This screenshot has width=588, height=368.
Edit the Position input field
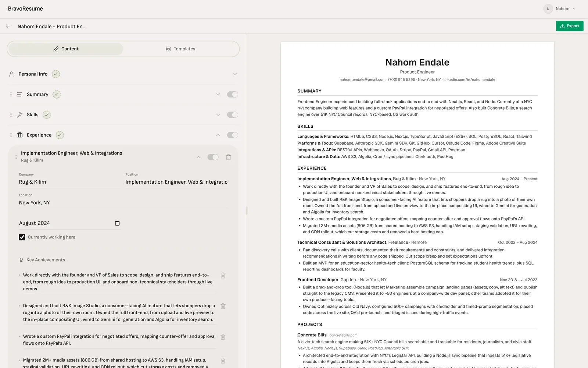pyautogui.click(x=176, y=182)
